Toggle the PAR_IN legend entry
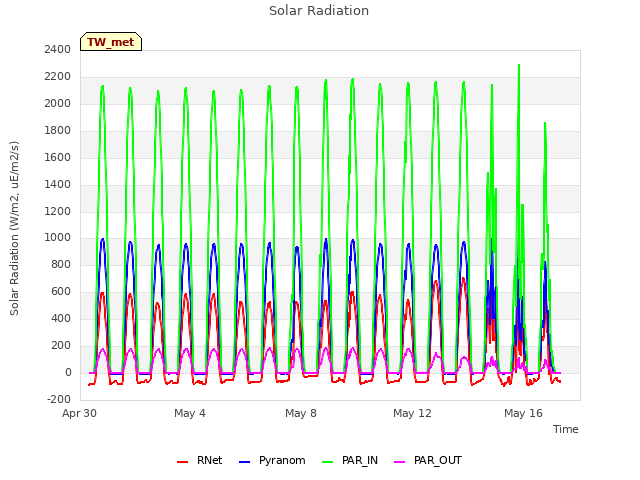Screen dimensions: 640x480 (350, 460)
